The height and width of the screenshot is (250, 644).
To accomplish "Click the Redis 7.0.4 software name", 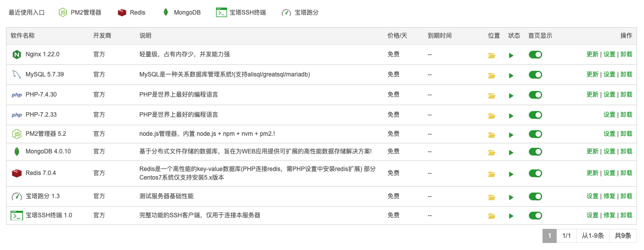I will 41,173.
